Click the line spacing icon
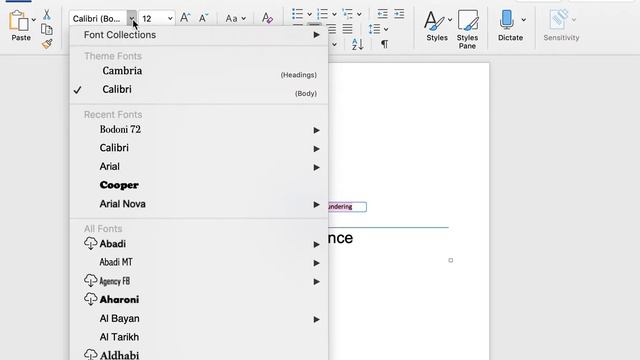Viewport: 640px width, 360px height. click(x=374, y=29)
